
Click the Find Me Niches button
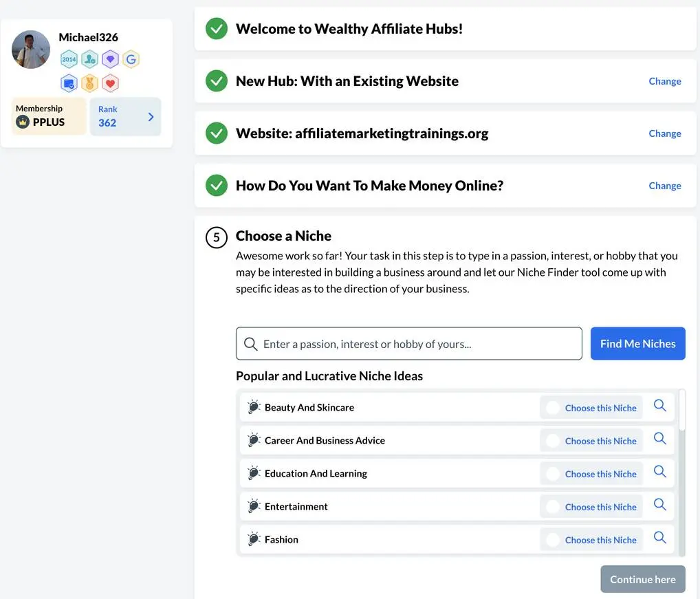coord(637,344)
